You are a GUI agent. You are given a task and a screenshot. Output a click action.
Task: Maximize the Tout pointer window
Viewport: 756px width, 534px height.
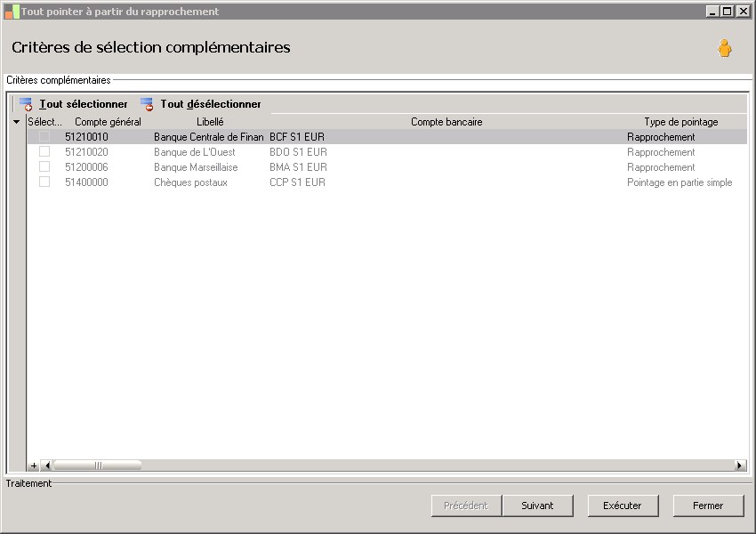[728, 12]
